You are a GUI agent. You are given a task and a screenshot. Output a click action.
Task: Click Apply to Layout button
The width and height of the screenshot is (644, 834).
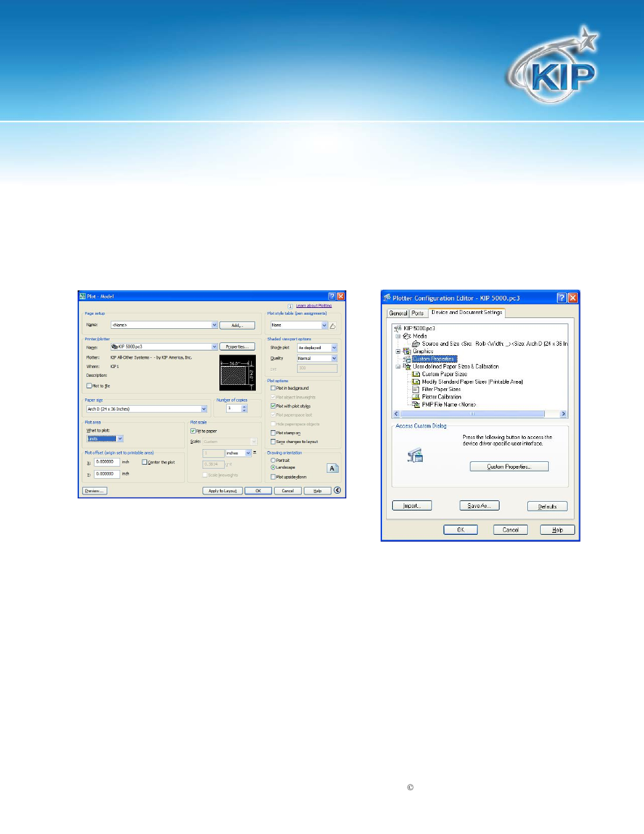click(223, 491)
